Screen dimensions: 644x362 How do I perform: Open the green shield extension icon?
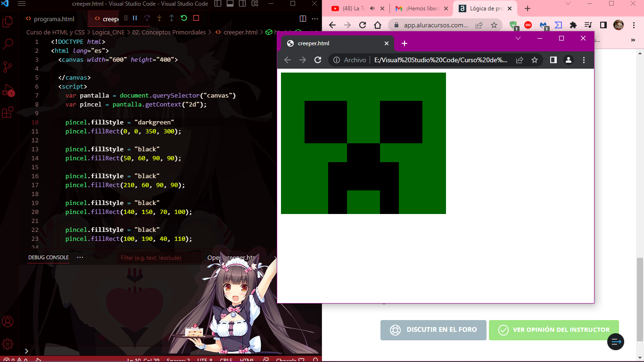point(513,25)
